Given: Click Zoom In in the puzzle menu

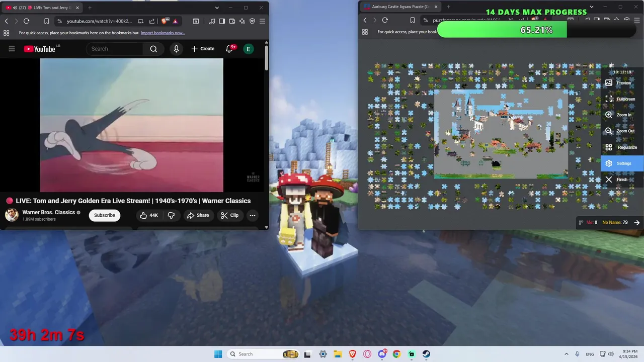Looking at the screenshot, I should click(x=622, y=115).
